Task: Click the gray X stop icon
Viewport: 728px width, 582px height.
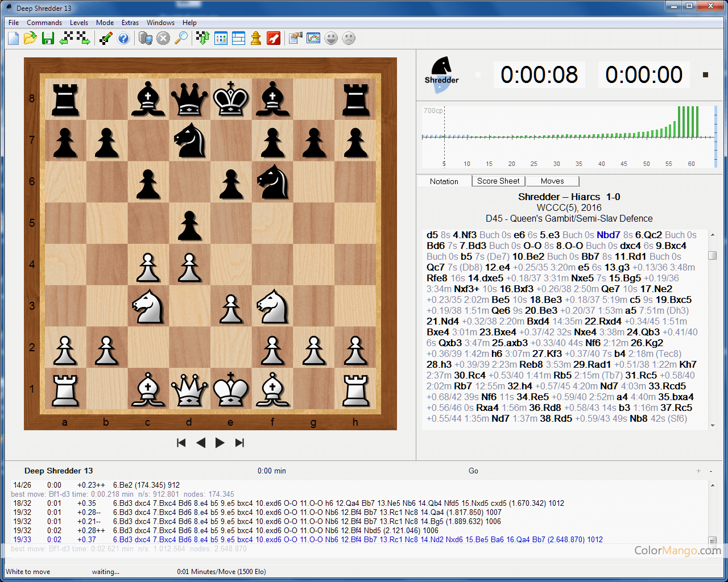Action: click(x=163, y=38)
